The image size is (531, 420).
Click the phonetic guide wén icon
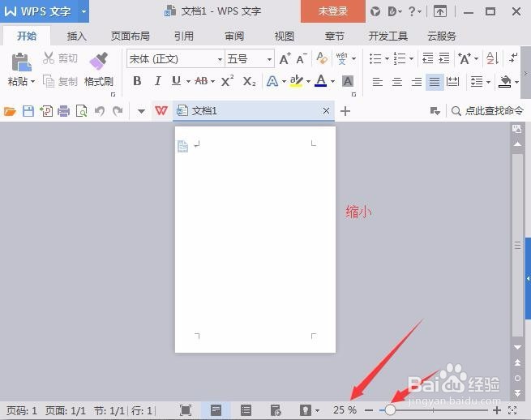(341, 58)
